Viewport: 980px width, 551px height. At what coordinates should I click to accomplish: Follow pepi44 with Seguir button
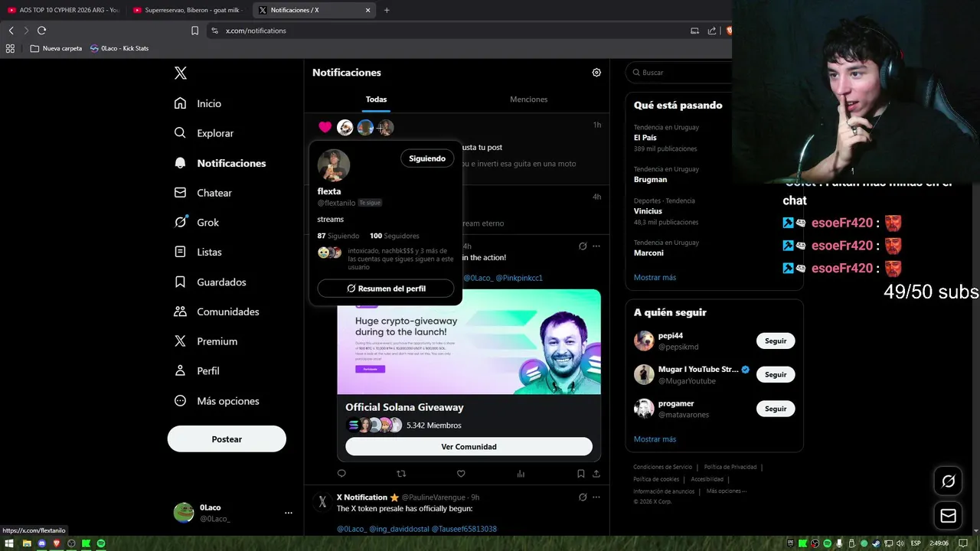click(776, 341)
